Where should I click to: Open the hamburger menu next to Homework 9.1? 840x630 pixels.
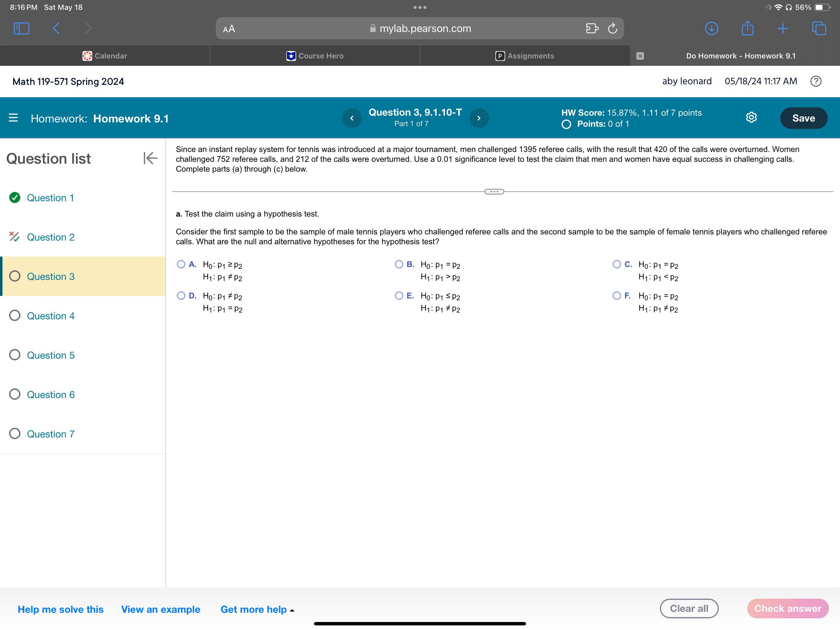[x=13, y=118]
